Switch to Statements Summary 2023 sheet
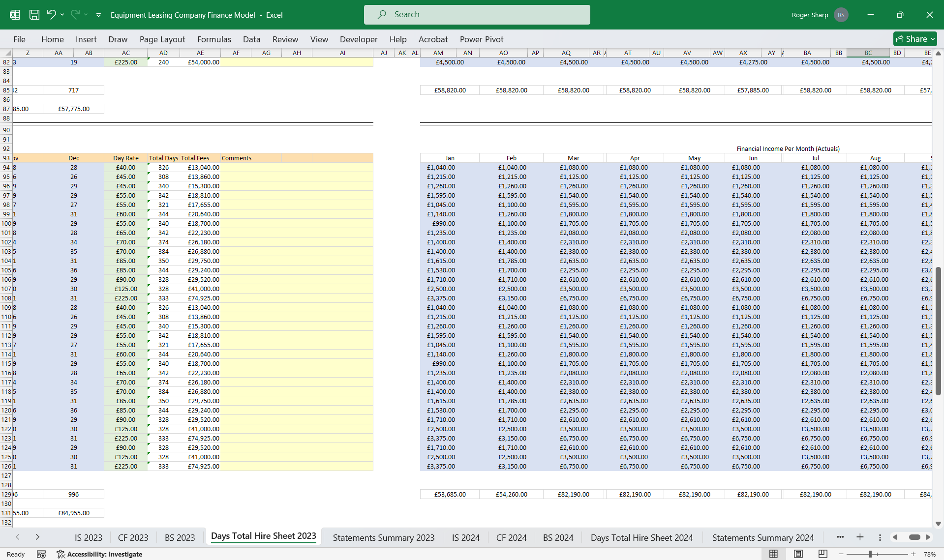The width and height of the screenshot is (944, 560). [384, 537]
